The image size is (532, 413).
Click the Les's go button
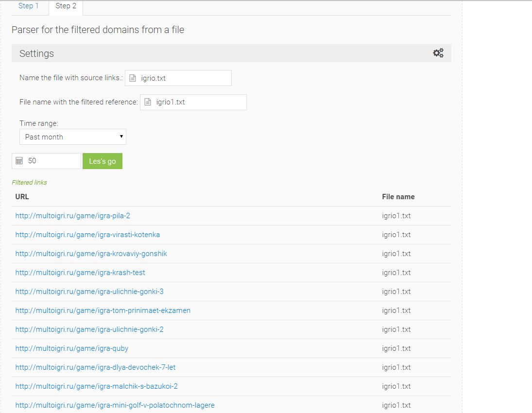pos(103,161)
